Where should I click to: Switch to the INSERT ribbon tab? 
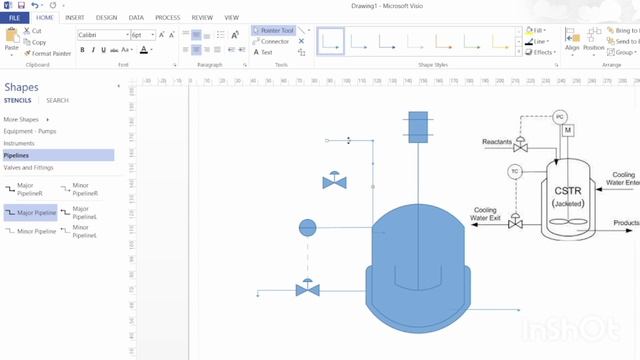[x=75, y=18]
